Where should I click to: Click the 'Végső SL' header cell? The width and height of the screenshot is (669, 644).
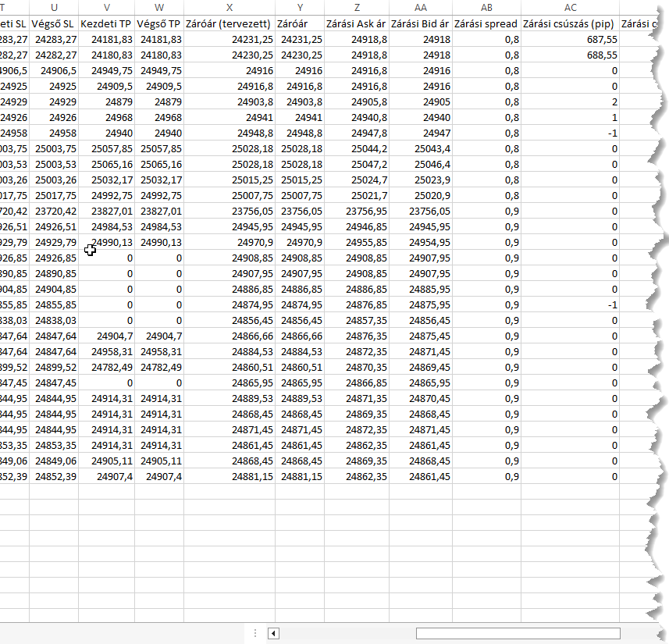(x=54, y=24)
